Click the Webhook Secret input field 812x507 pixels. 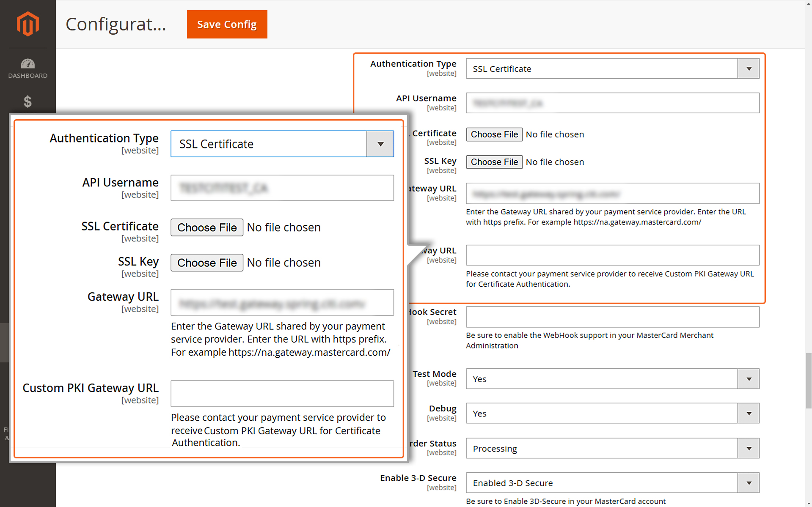612,317
